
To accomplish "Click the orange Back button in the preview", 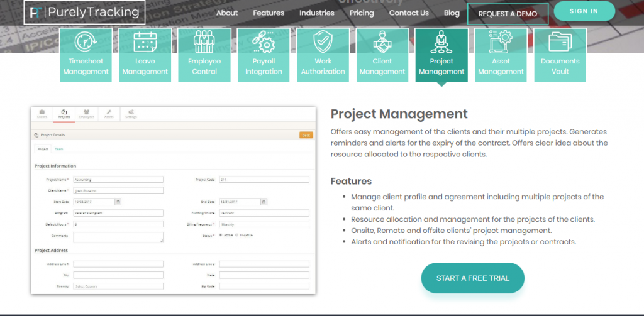I will tap(306, 135).
